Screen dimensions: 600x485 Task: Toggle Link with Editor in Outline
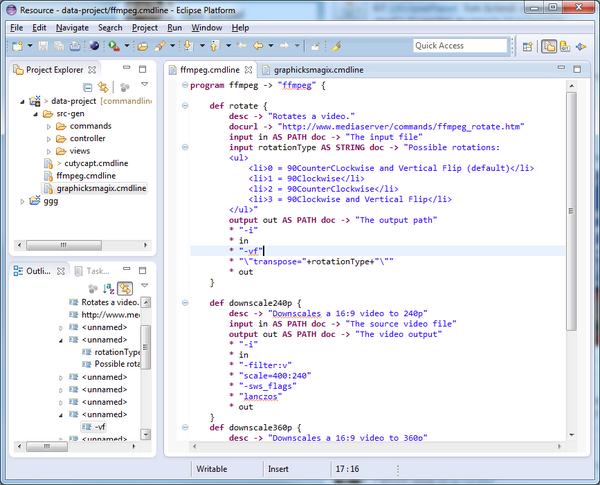coord(125,289)
